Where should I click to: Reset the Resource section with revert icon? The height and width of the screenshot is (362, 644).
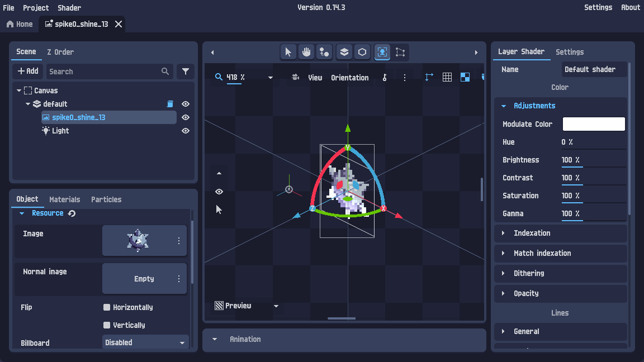click(72, 213)
